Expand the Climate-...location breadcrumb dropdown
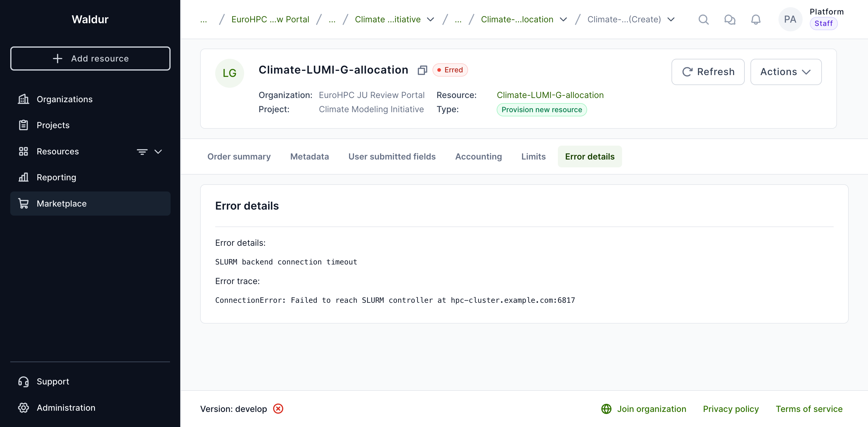Screen dimensions: 868x427 (563, 20)
